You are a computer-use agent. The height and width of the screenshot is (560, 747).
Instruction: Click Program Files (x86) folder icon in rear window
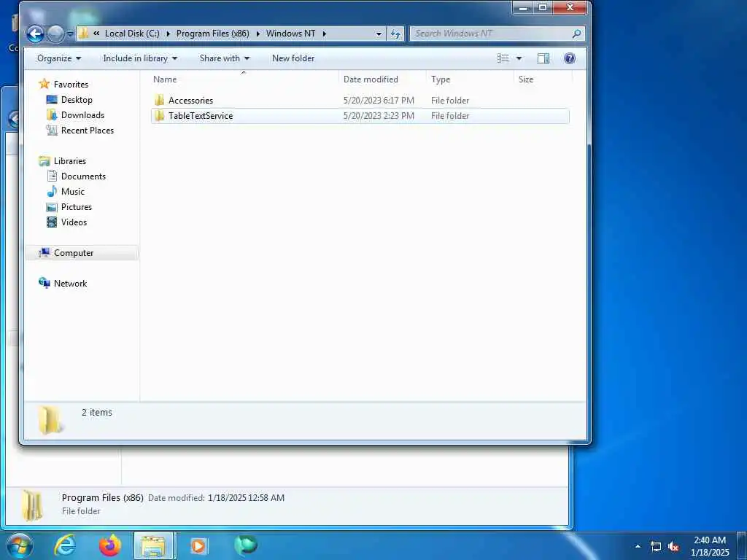click(x=32, y=506)
